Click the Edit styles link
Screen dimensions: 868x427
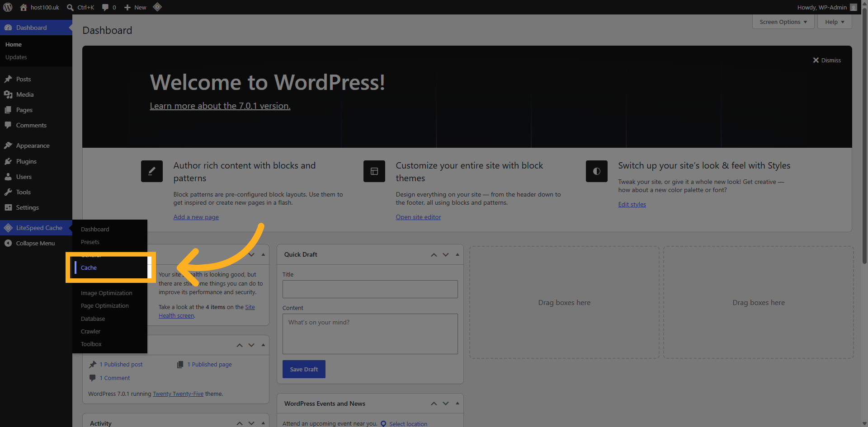pos(632,204)
